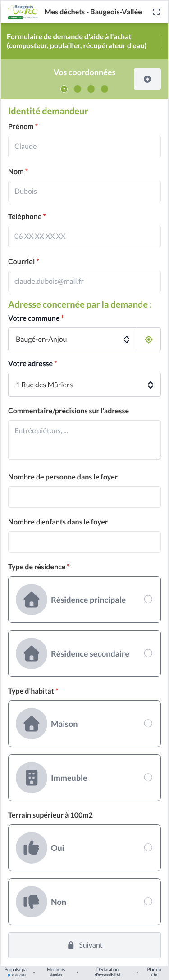Click the house icon for Résidence principale
This screenshot has width=169, height=980.
(x=32, y=600)
